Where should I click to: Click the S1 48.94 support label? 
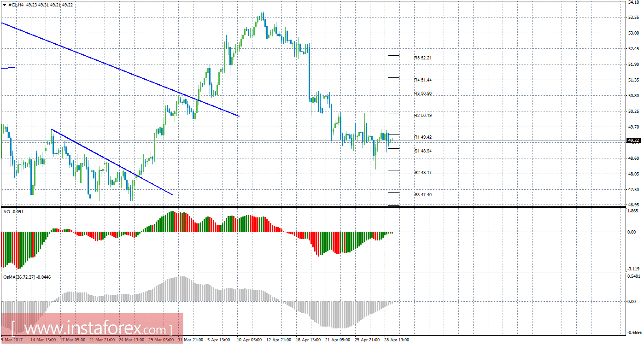pos(422,151)
